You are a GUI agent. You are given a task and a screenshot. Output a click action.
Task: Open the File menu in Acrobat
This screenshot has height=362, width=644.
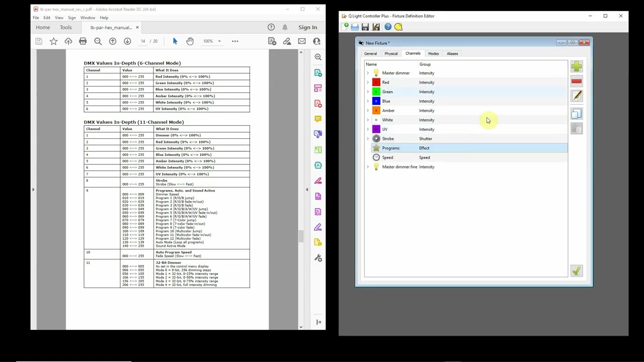click(36, 18)
